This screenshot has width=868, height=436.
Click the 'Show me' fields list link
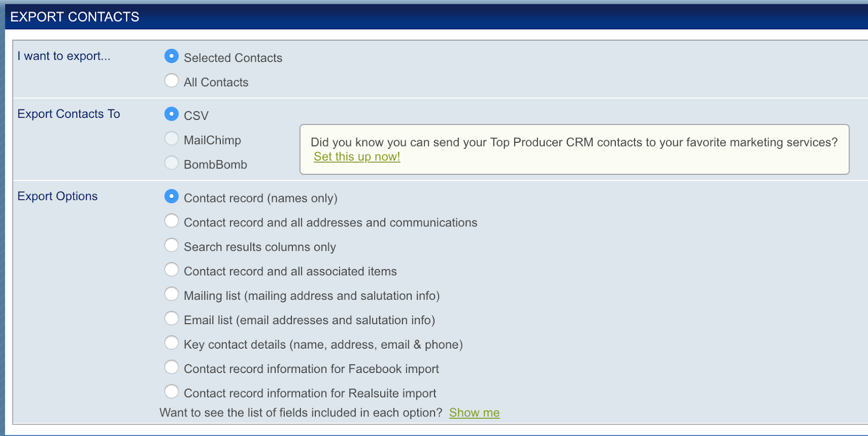click(474, 413)
